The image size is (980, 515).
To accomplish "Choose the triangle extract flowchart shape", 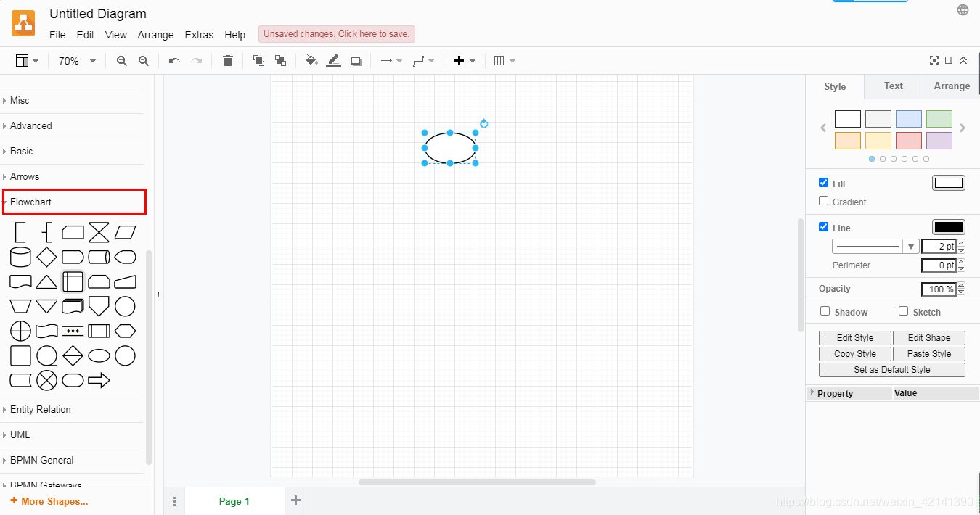I will coord(46,281).
